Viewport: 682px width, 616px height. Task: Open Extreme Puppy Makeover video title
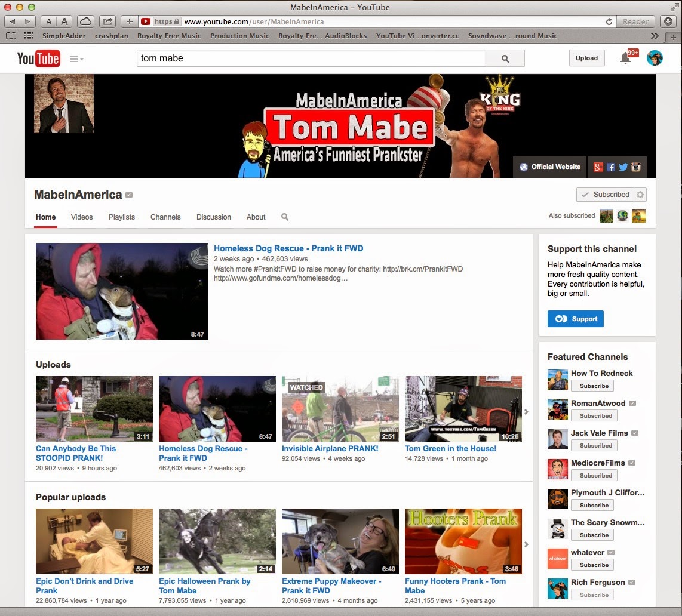coord(331,586)
